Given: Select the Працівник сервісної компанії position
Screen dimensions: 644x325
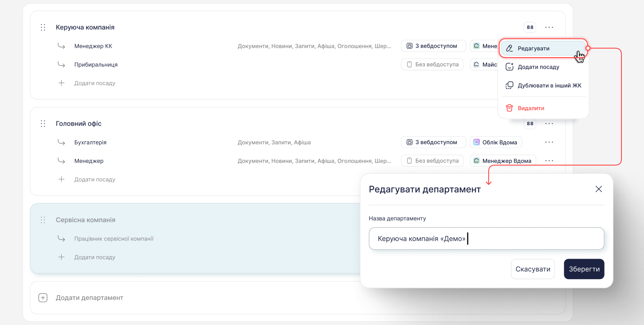Looking at the screenshot, I should 114,238.
